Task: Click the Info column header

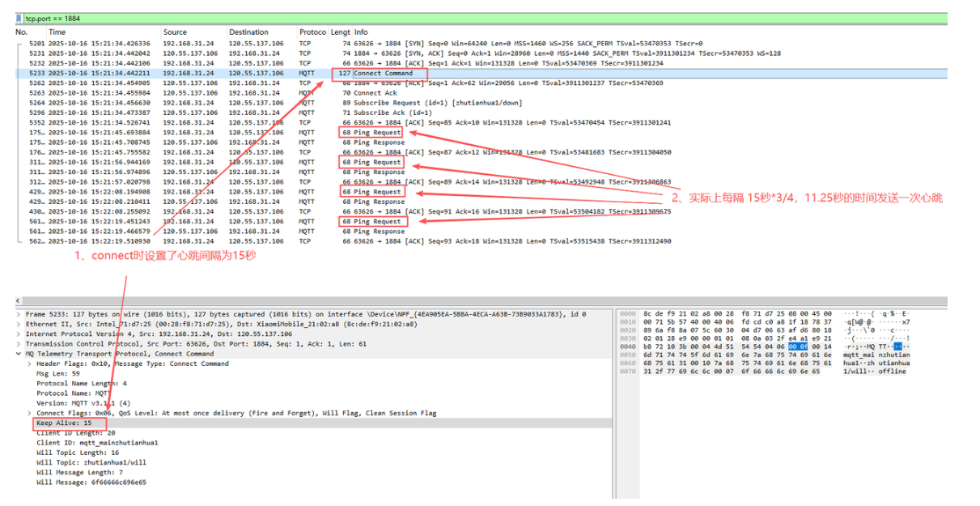Action: point(361,32)
